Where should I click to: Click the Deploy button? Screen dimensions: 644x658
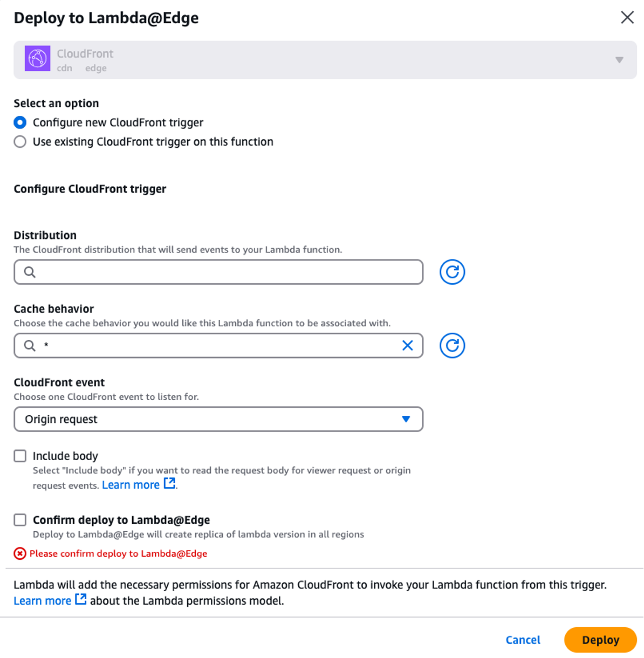(x=600, y=640)
